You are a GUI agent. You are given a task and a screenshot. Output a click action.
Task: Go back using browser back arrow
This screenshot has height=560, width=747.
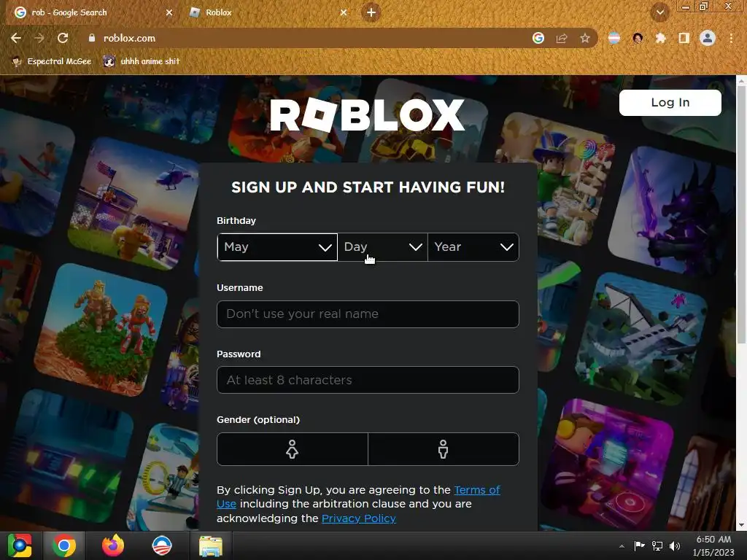(16, 38)
